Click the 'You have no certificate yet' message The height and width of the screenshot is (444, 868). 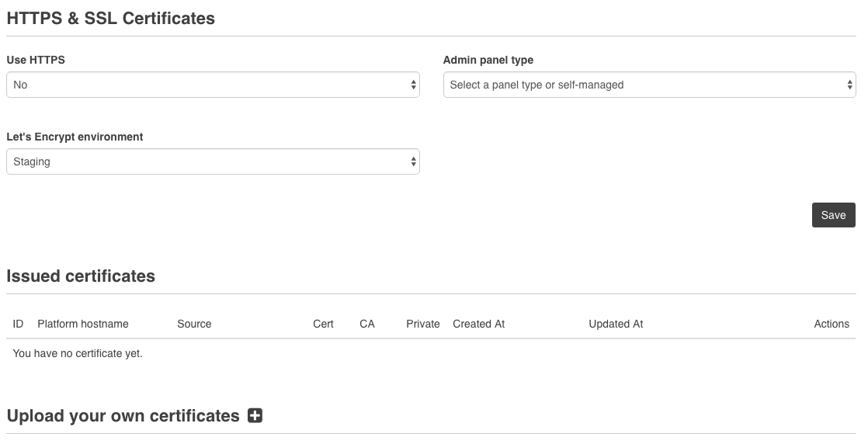(78, 353)
